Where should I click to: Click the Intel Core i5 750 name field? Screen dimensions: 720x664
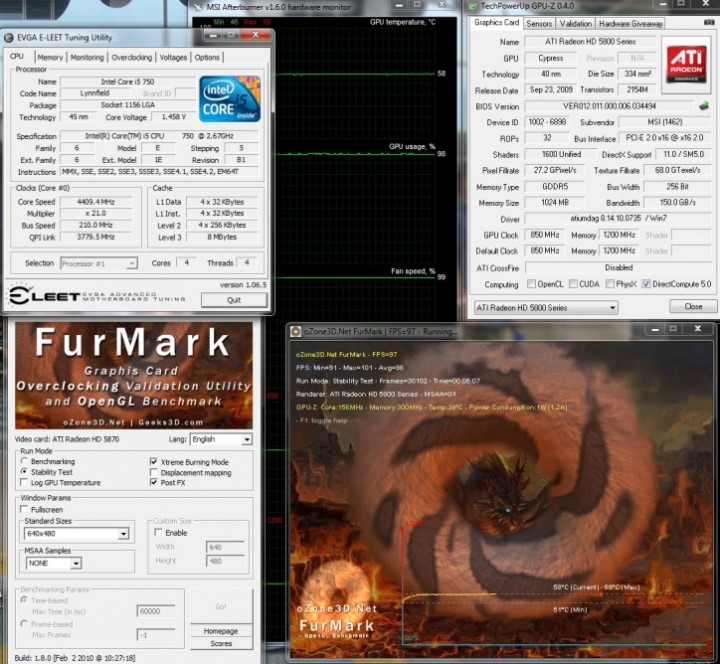128,82
